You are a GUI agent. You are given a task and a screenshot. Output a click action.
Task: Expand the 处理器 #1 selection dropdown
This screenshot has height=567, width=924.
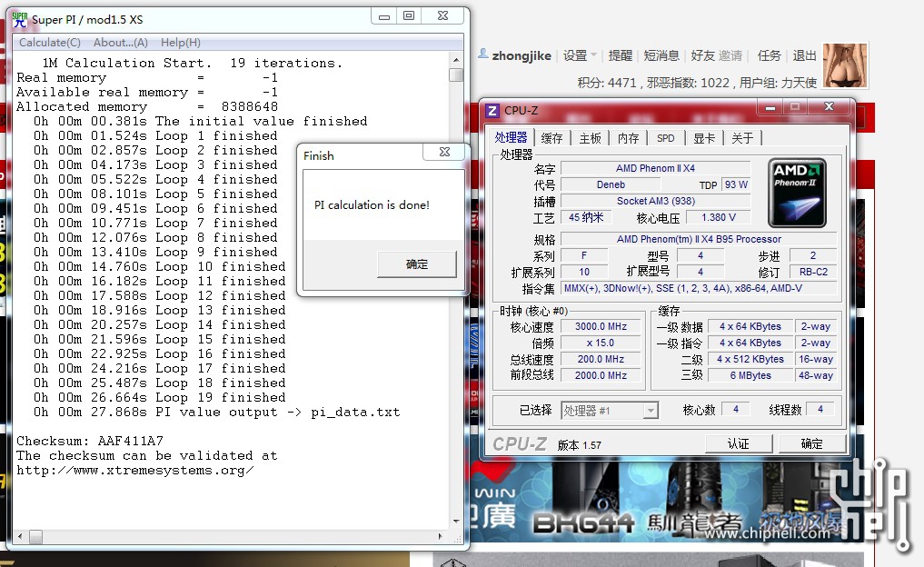tap(650, 410)
